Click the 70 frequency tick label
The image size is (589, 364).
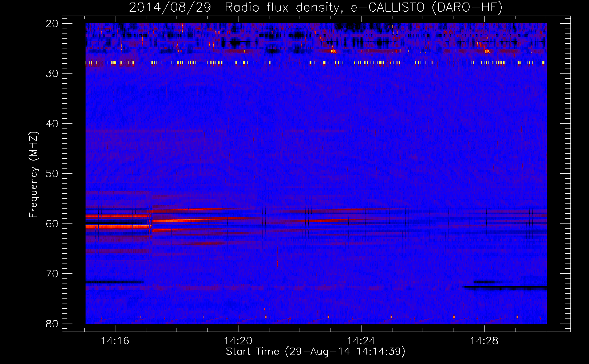click(x=52, y=274)
